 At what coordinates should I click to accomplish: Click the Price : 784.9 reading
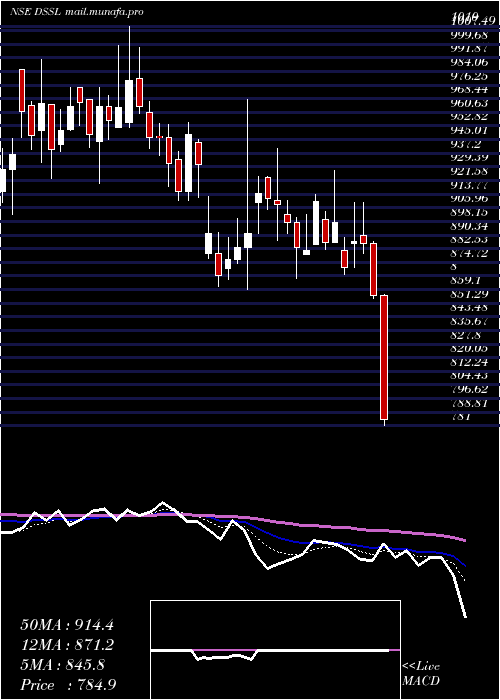(x=69, y=685)
